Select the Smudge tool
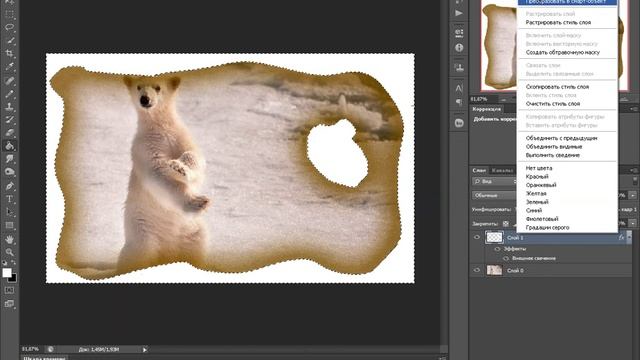Viewport: 640px width, 360px height. (9, 159)
